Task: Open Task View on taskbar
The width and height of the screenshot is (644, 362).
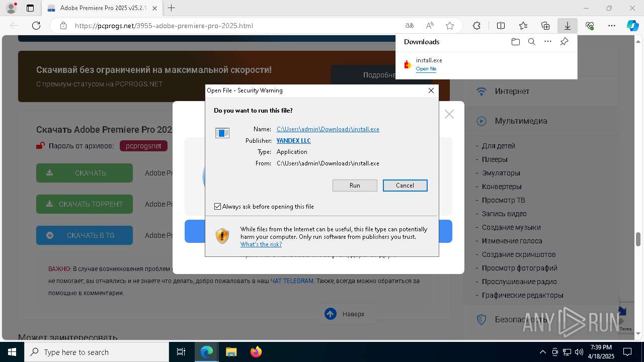Action: [x=181, y=352]
